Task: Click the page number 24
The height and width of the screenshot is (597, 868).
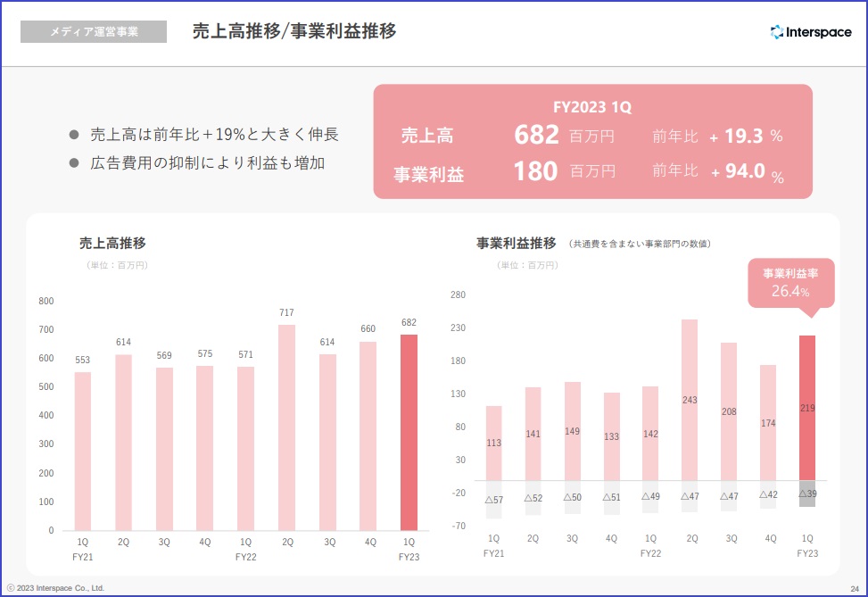Action: point(855,588)
